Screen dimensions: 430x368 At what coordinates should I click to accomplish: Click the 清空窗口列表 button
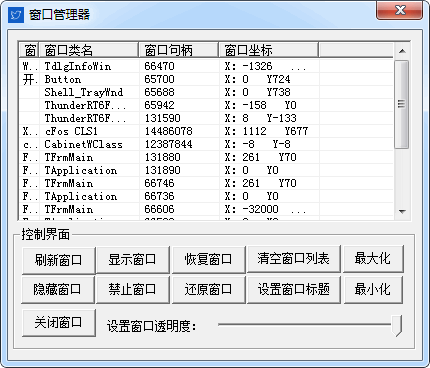[293, 259]
